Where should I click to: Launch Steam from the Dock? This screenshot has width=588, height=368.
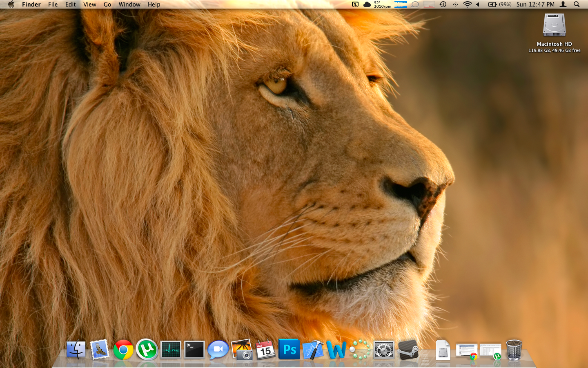coord(408,350)
